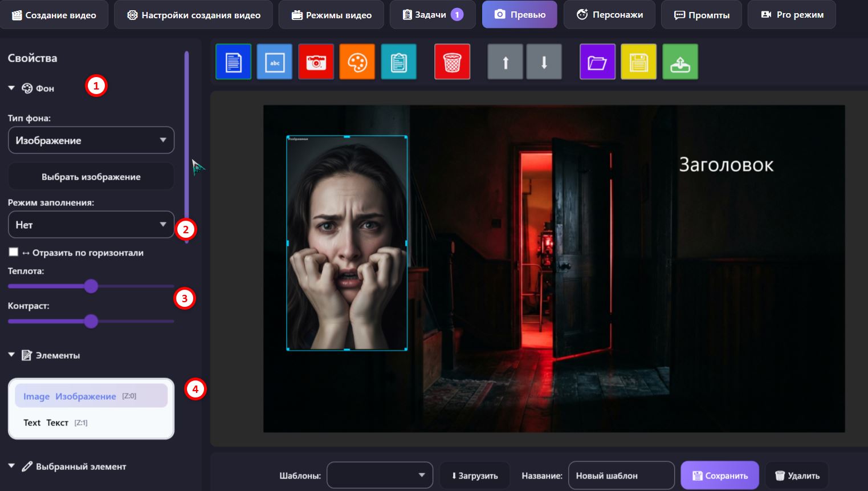Open file with the purple folder icon
This screenshot has height=491, width=868.
598,62
